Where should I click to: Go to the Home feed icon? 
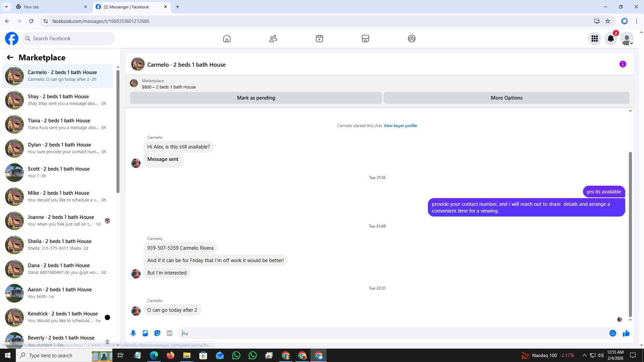[227, 39]
